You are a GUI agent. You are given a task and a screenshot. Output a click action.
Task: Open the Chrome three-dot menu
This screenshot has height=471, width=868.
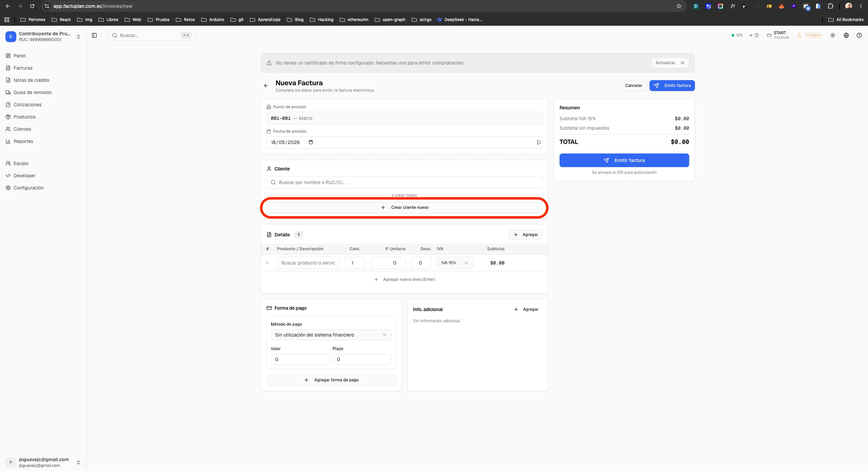861,6
